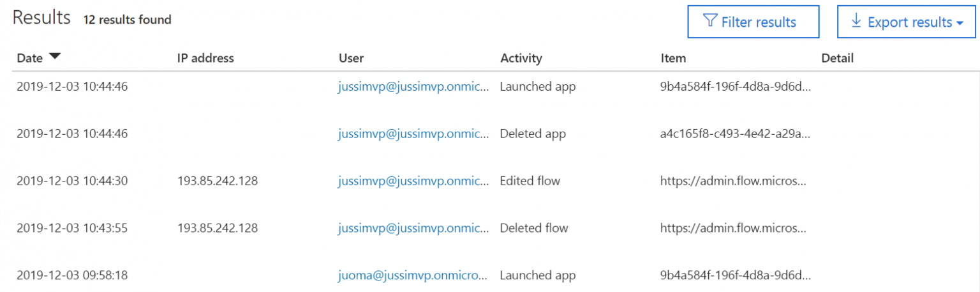This screenshot has height=292, width=980.
Task: Sort by the IP address column header
Action: tap(205, 58)
